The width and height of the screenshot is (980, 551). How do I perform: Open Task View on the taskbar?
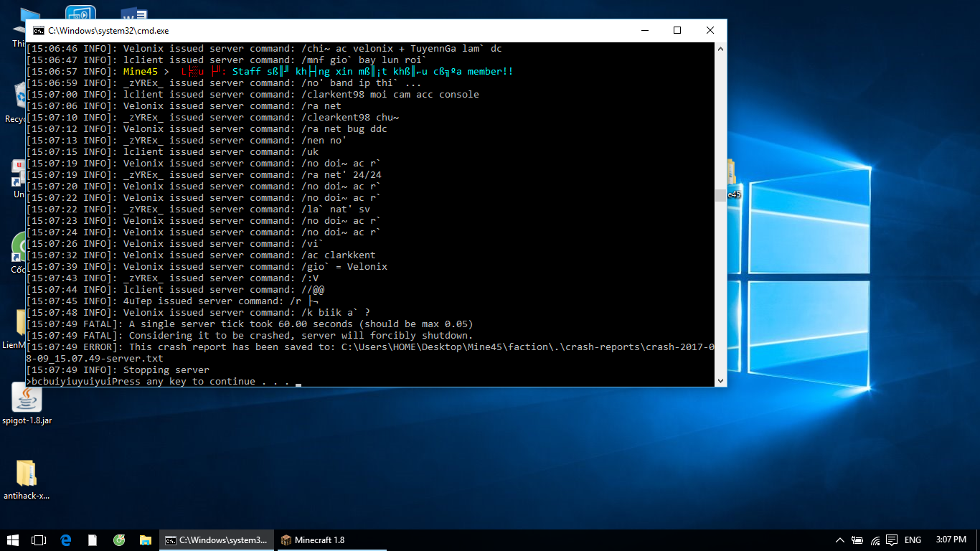click(39, 540)
